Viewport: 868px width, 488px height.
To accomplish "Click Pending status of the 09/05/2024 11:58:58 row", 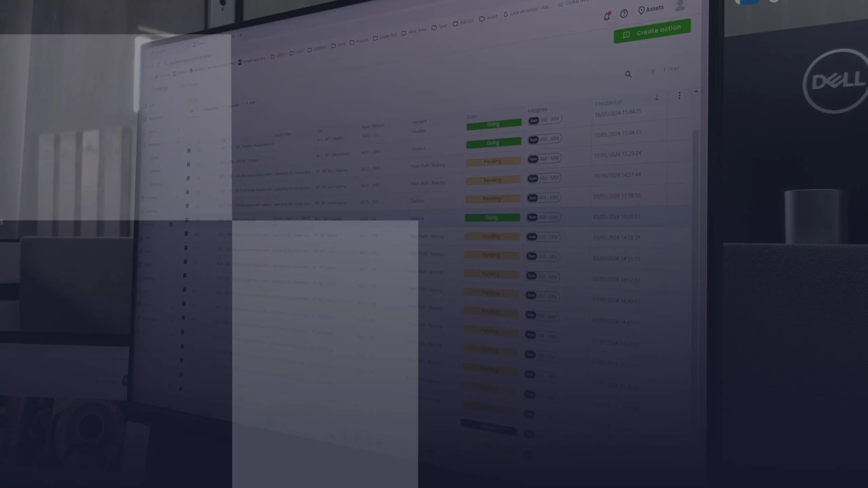I will click(x=492, y=199).
